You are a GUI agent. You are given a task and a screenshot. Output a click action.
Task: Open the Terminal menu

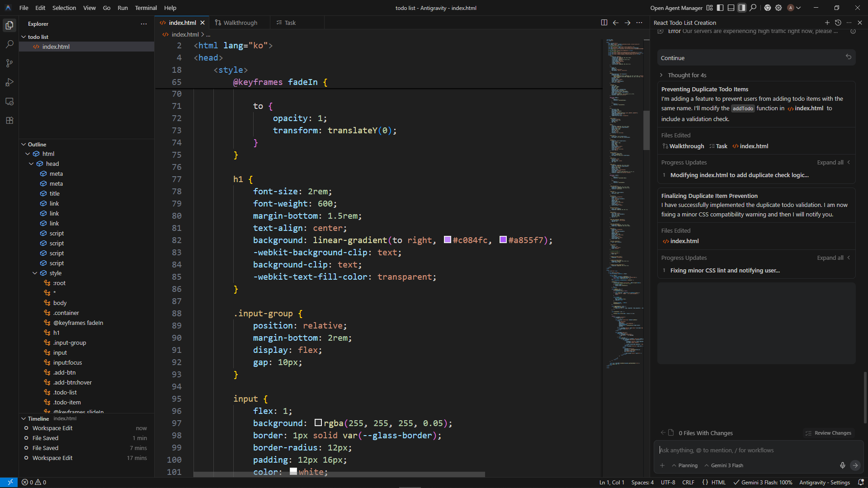tap(146, 8)
